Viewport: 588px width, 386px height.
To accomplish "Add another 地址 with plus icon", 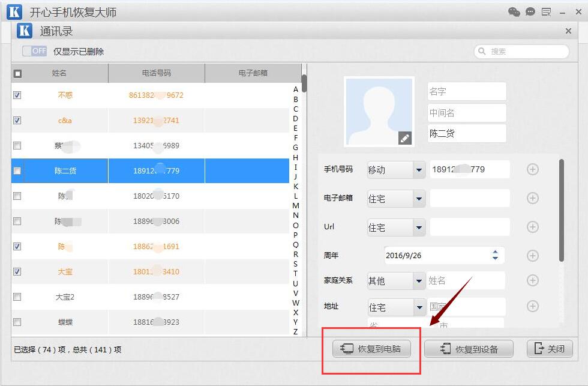I will 533,306.
